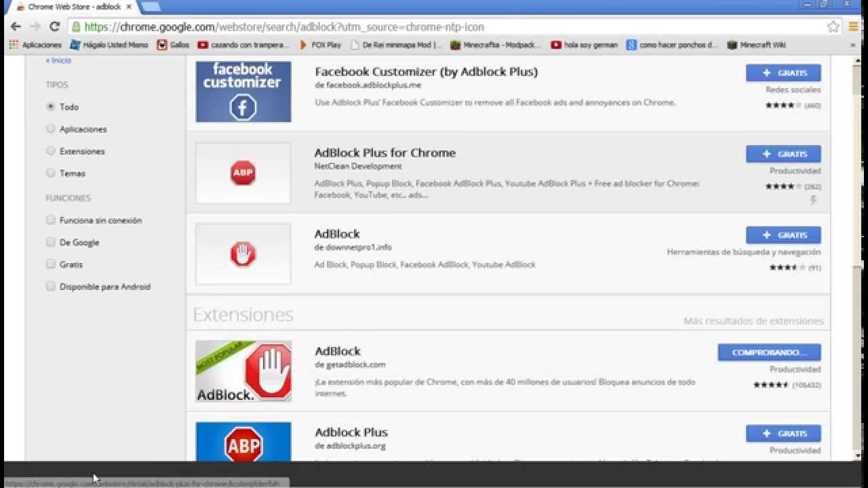Enable Funciona sin conexión checkbox

tap(50, 220)
